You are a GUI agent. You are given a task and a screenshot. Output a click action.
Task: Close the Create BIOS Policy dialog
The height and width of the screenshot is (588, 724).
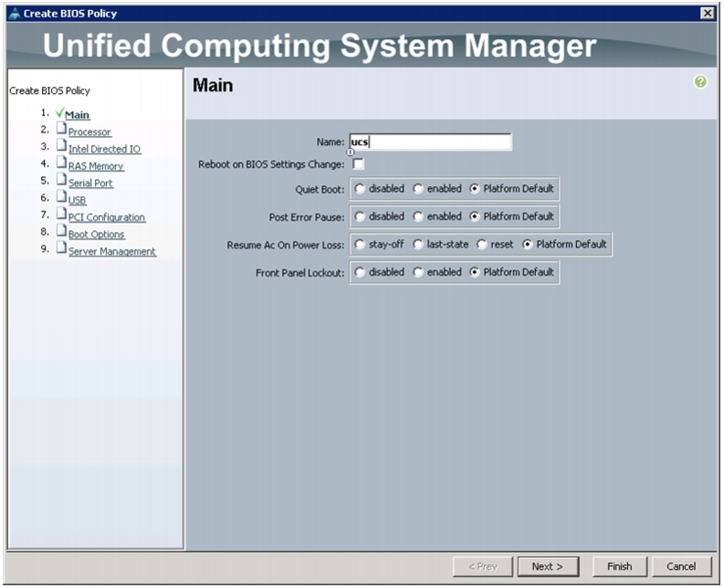pos(707,13)
